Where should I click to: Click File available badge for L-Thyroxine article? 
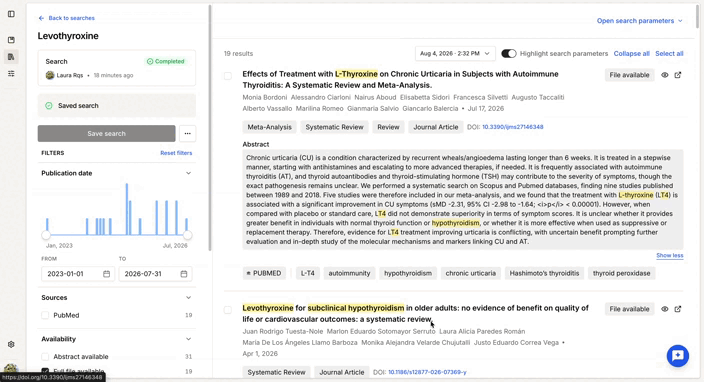[x=629, y=75]
